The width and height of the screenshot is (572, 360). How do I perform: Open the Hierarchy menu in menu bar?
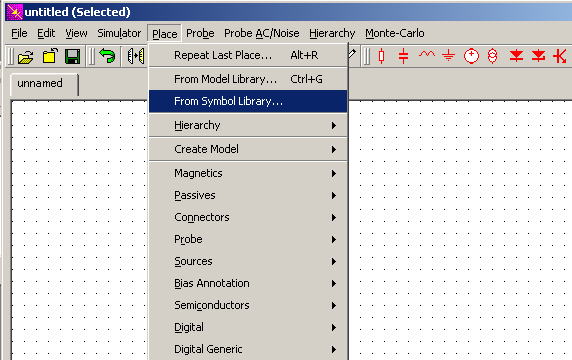tap(332, 33)
